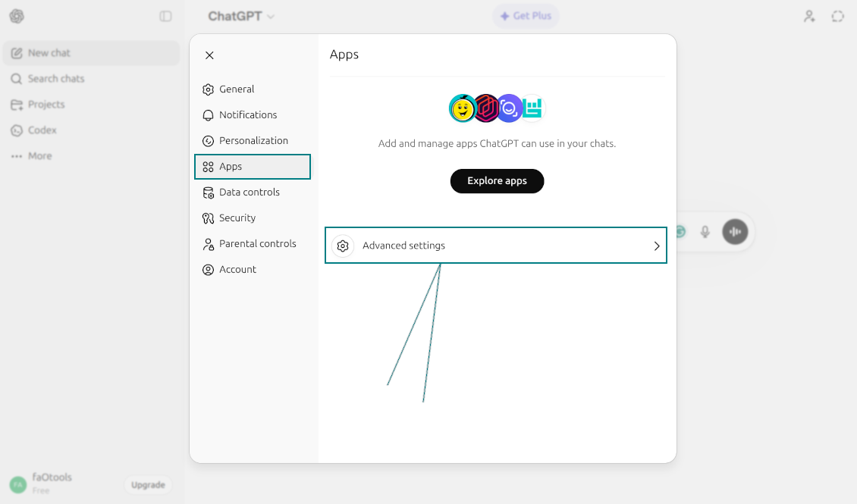Expand Advanced settings with its chevron
The width and height of the screenshot is (857, 504).
(657, 246)
